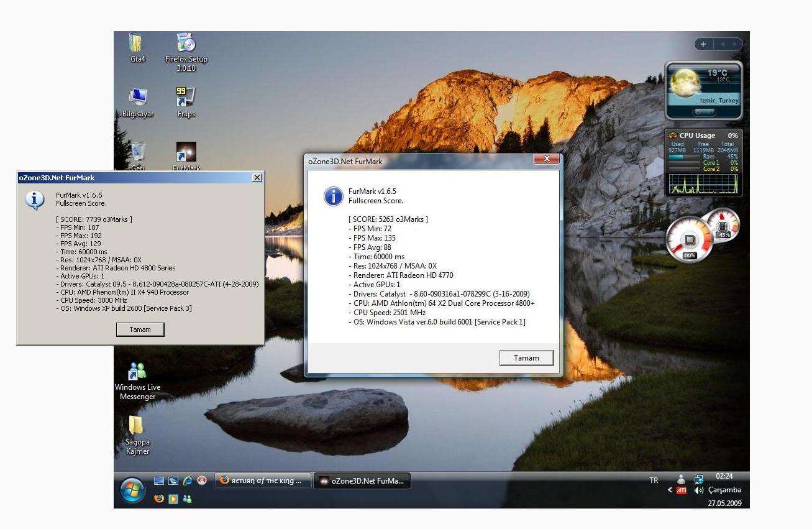Click the weather gadget moon icon

coord(687,82)
